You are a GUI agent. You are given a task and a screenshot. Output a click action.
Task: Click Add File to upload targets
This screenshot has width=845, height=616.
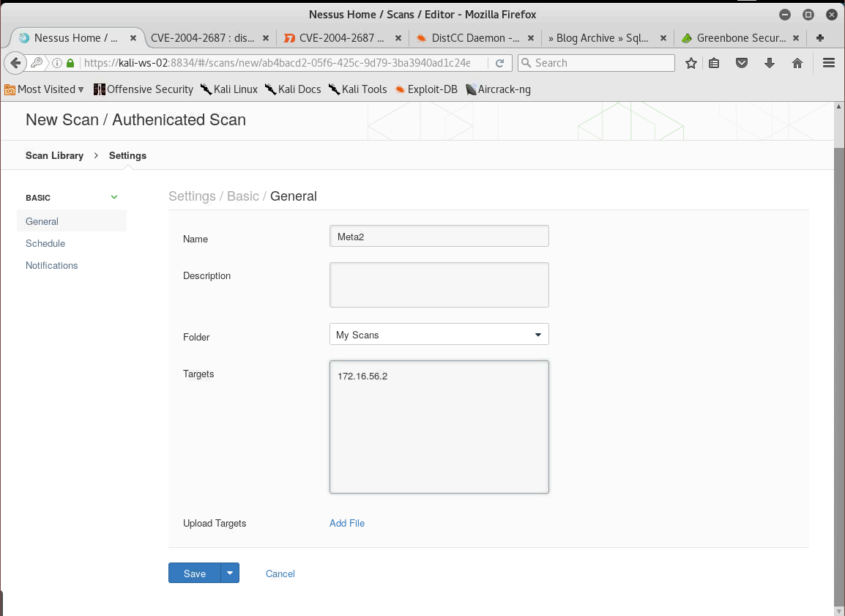pyautogui.click(x=347, y=523)
